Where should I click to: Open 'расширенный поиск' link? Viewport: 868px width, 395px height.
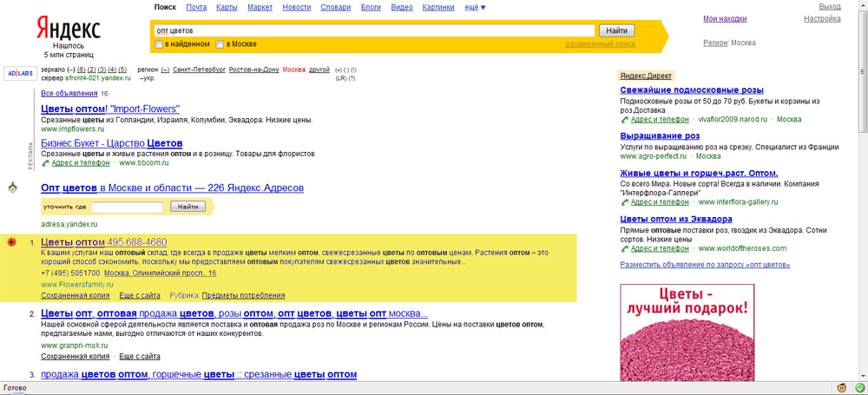coord(600,44)
